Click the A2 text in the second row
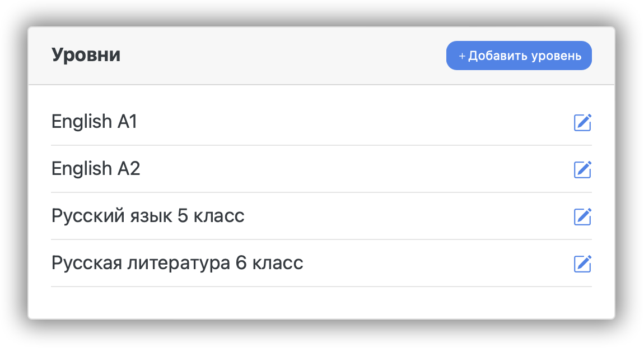The image size is (644, 360). click(x=128, y=169)
